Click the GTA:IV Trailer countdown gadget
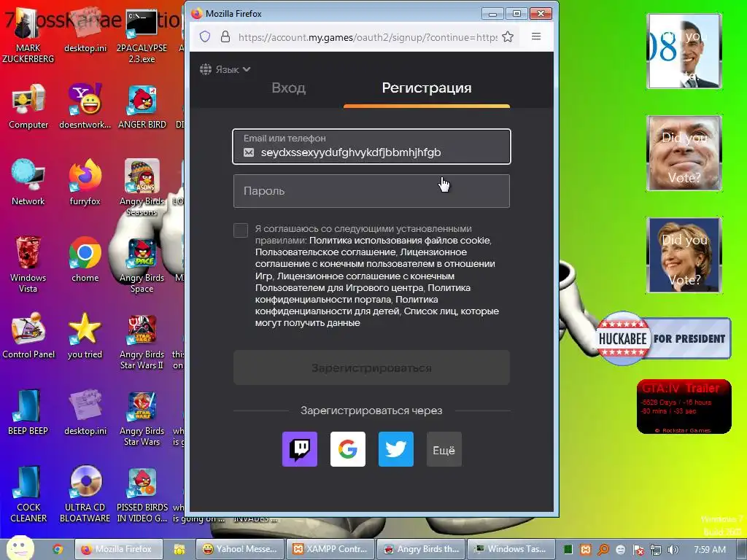This screenshot has width=747, height=560. [684, 407]
